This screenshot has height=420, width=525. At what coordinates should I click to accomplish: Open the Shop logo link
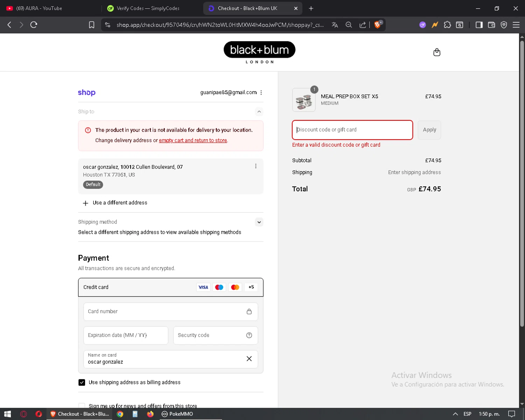coord(86,92)
